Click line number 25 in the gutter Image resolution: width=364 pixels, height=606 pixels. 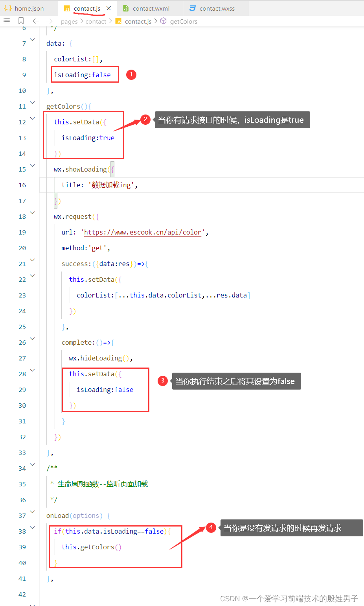click(x=22, y=327)
